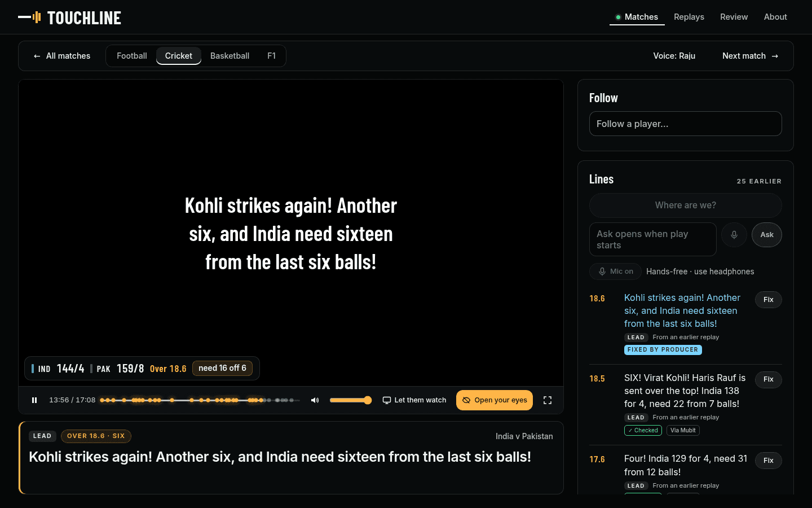The height and width of the screenshot is (508, 812).
Task: Click the Over 18.6 · Six tag
Action: 96,436
